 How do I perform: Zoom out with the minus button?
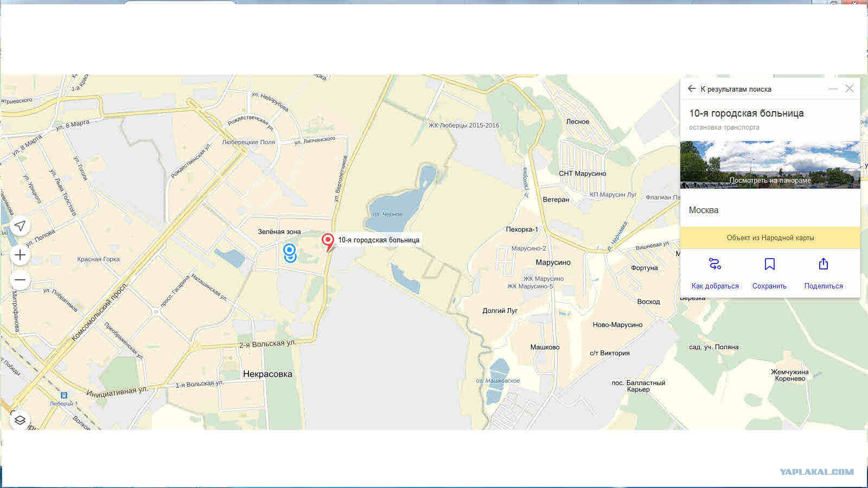click(20, 280)
